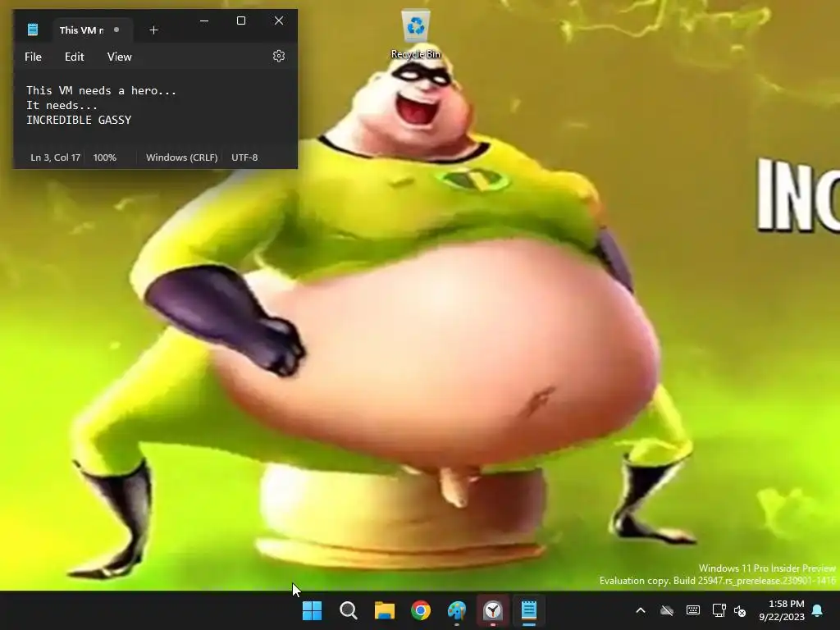This screenshot has width=840, height=630.
Task: Click the muted volume tray icon
Action: coord(740,610)
